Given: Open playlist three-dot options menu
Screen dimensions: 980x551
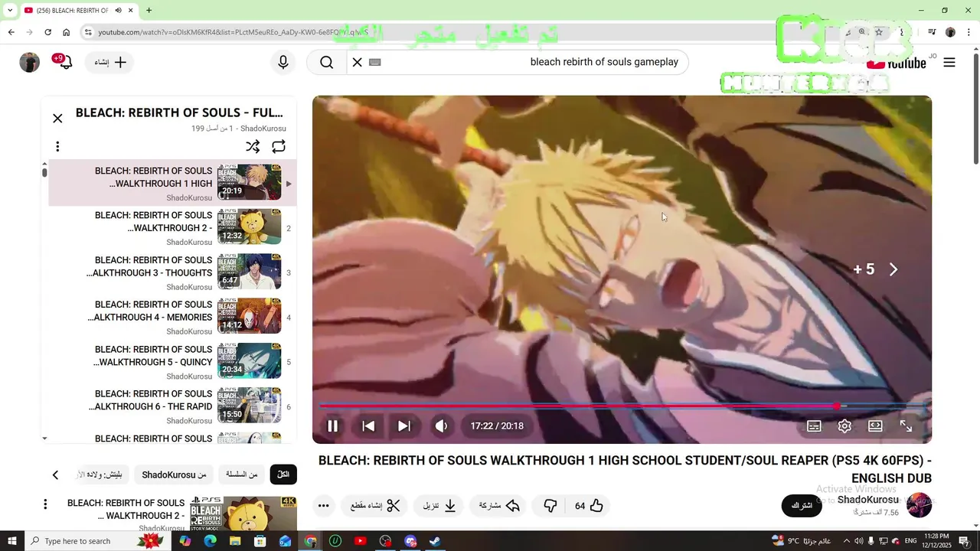Looking at the screenshot, I should tap(57, 146).
